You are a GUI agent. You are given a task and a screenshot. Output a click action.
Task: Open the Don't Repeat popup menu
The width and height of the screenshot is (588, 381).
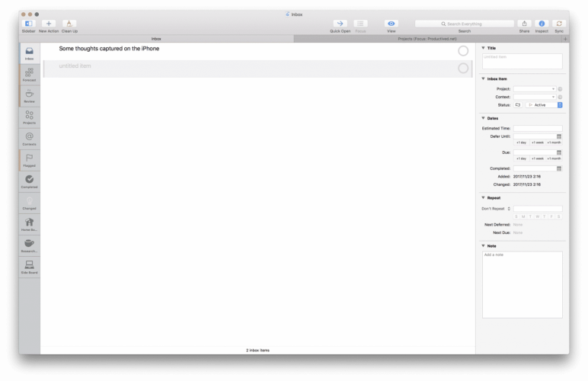(496, 209)
